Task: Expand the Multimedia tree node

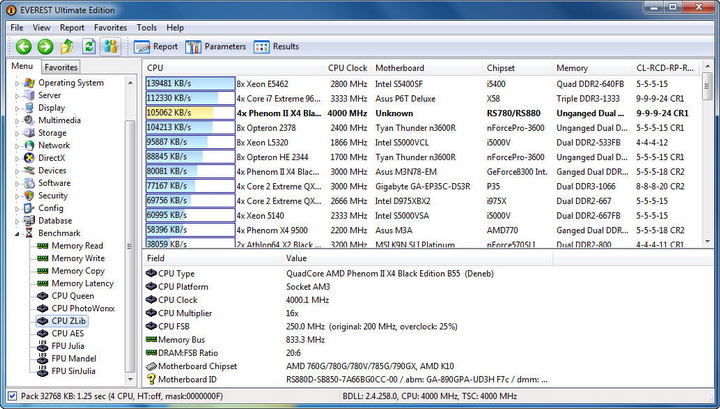Action: point(17,121)
